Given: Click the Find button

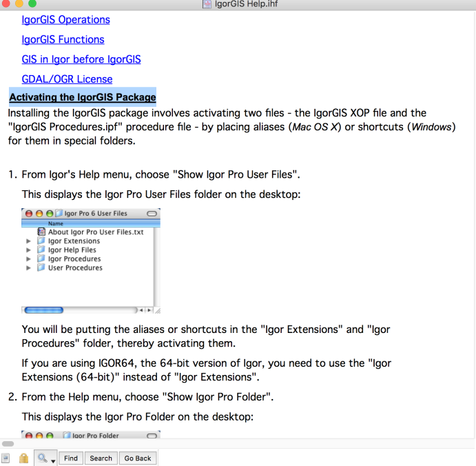Looking at the screenshot, I should tap(71, 458).
